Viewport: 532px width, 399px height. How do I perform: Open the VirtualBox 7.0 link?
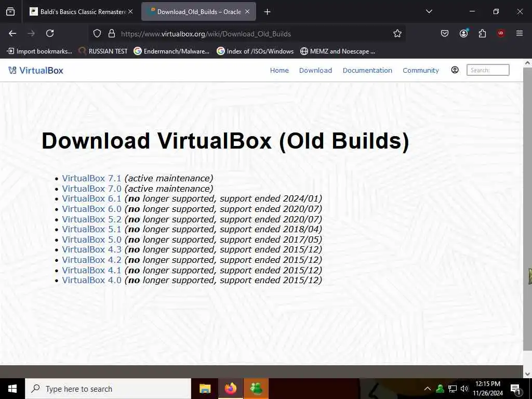91,188
